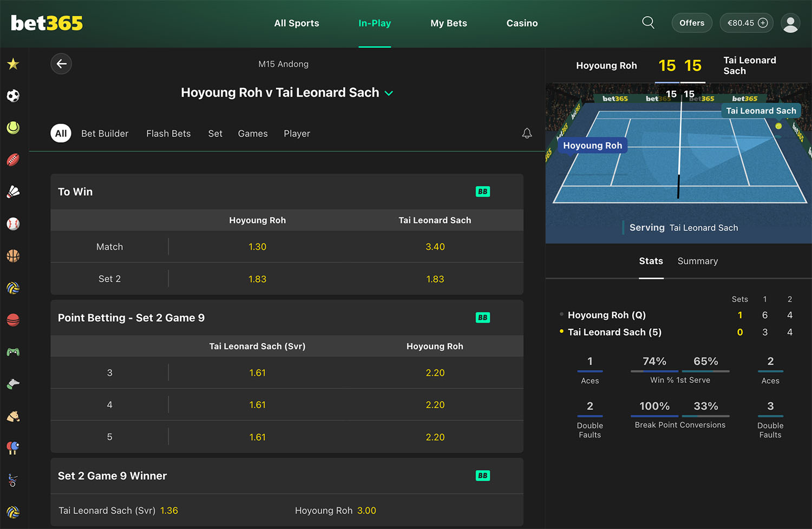Bet Tai Leonard Sach (Svr) game winner 1.36

[x=169, y=511]
